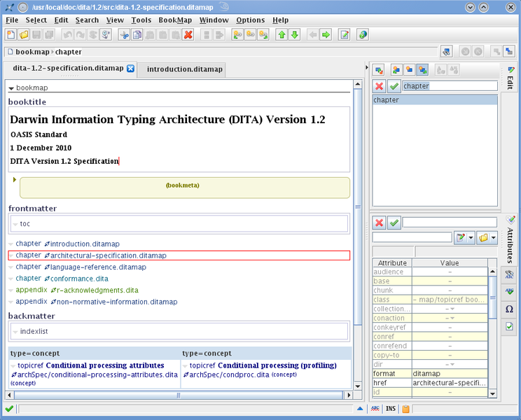Click the document vertical scrollbar thumb

pyautogui.click(x=358, y=206)
